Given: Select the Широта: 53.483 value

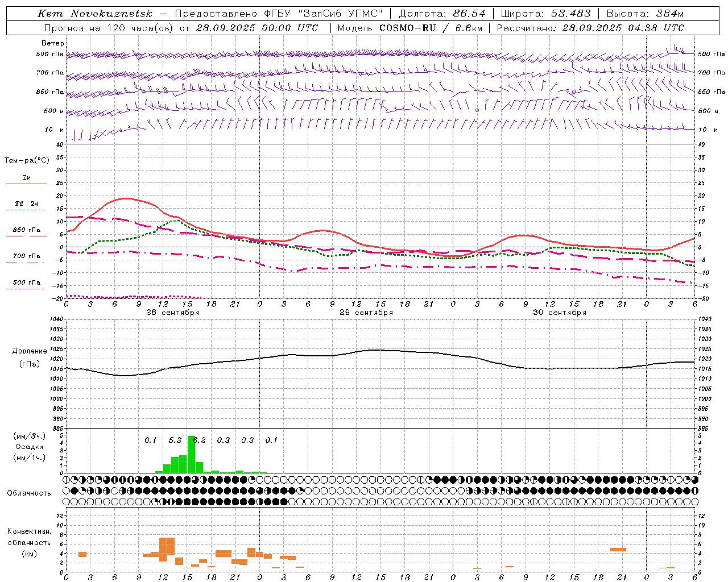Looking at the screenshot, I should tap(545, 14).
